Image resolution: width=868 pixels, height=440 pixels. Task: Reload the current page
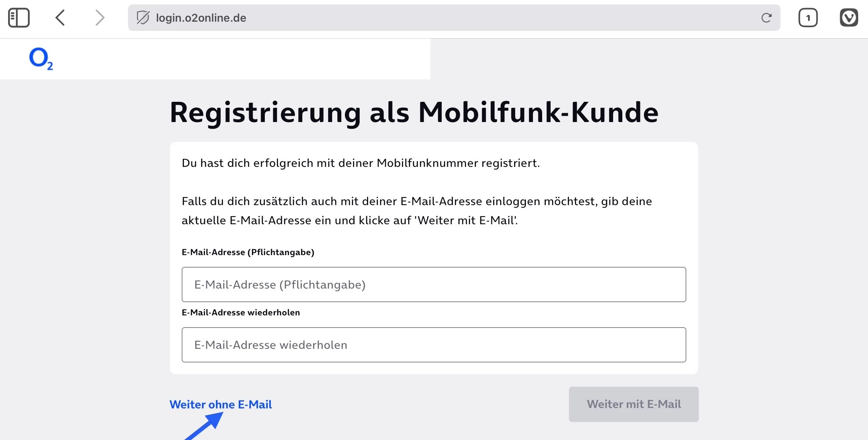click(x=766, y=18)
